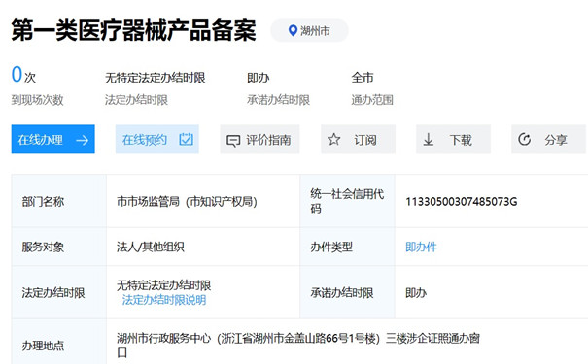Open the 评价指南 button text

(x=268, y=140)
